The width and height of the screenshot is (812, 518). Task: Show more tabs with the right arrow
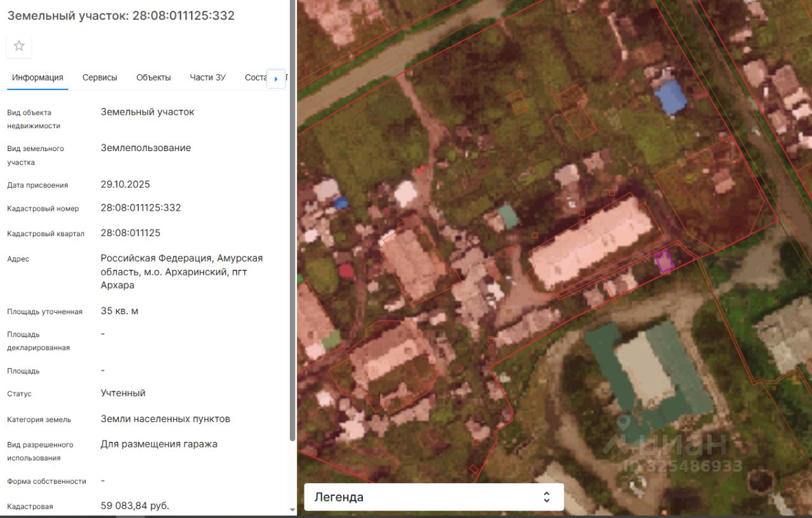pyautogui.click(x=276, y=79)
